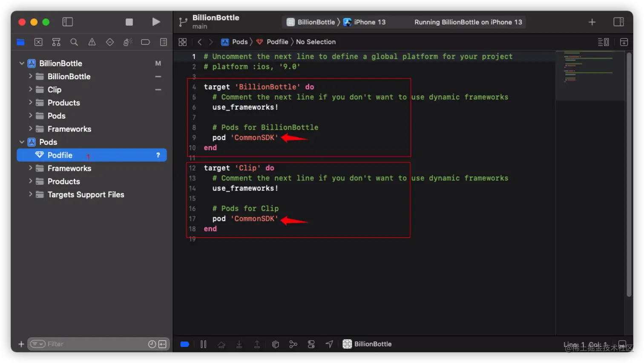Image resolution: width=644 pixels, height=363 pixels.
Task: Select the Podfile in navigator
Action: pyautogui.click(x=92, y=155)
